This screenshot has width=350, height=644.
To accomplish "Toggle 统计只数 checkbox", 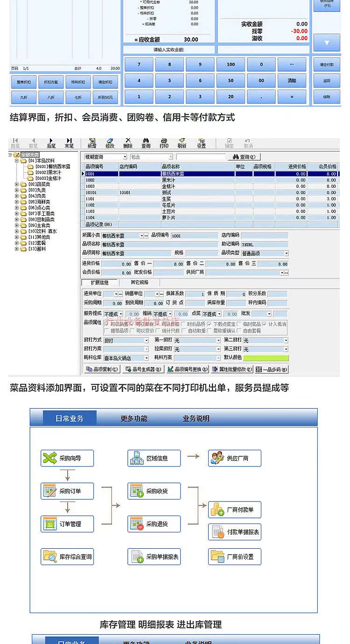I will (x=158, y=331).
